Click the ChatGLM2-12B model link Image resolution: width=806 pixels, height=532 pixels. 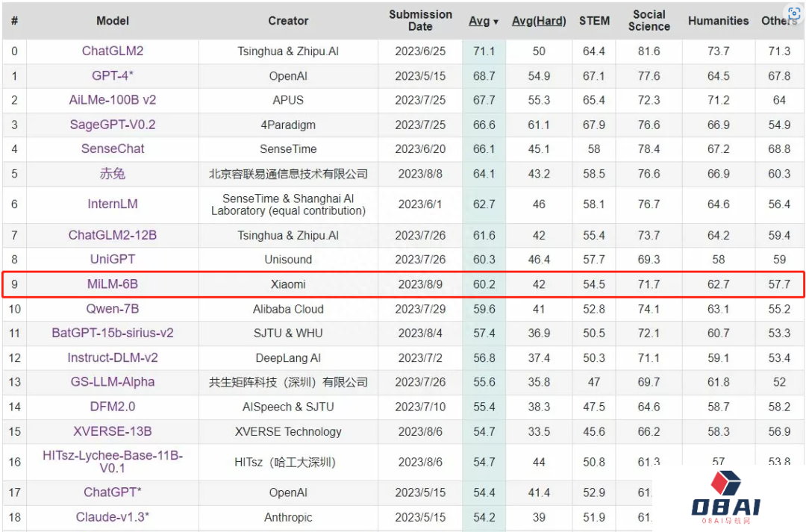point(113,235)
